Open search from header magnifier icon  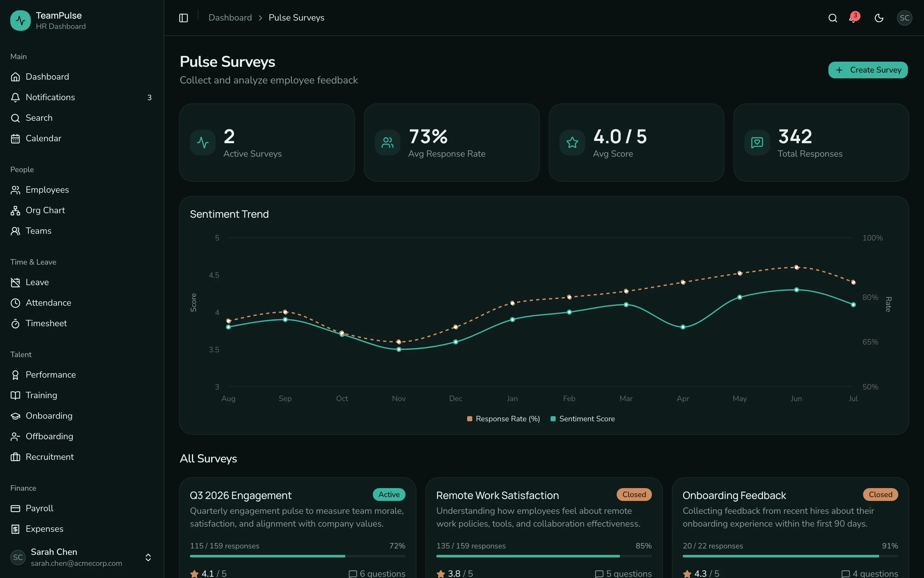pyautogui.click(x=833, y=18)
